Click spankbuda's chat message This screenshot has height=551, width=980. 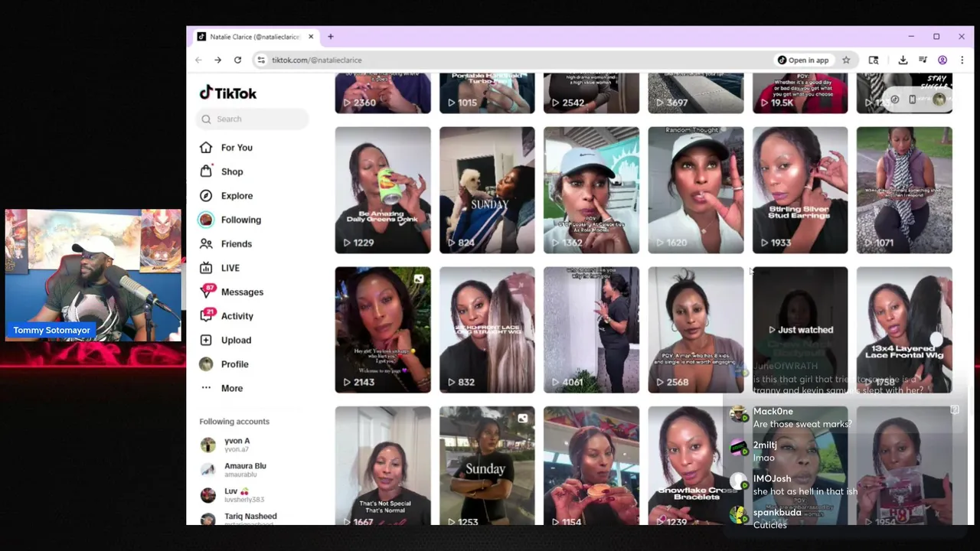click(769, 525)
